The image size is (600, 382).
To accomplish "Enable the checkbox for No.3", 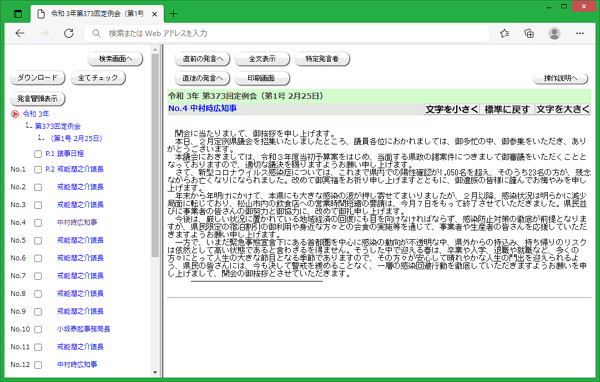I will point(38,205).
